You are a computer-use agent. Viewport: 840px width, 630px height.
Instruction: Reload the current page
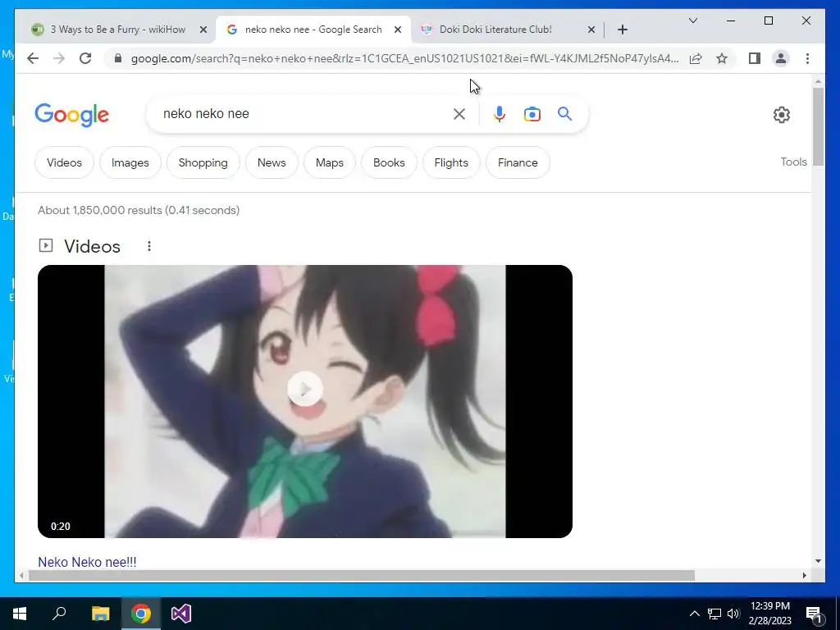[x=85, y=58]
